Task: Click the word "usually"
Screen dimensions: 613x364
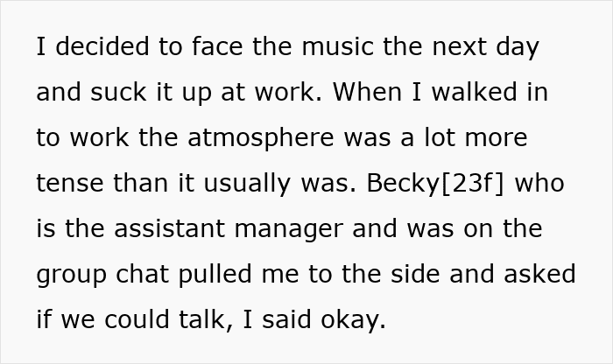Action: (x=247, y=183)
